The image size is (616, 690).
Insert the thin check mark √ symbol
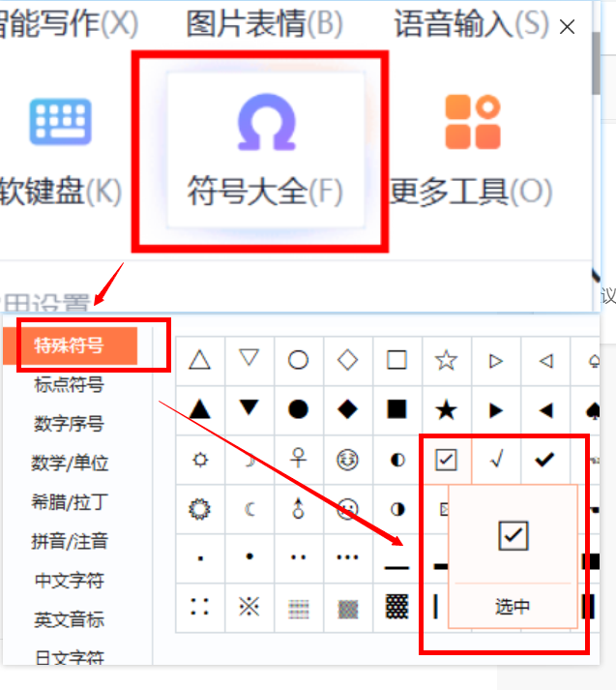pyautogui.click(x=496, y=460)
